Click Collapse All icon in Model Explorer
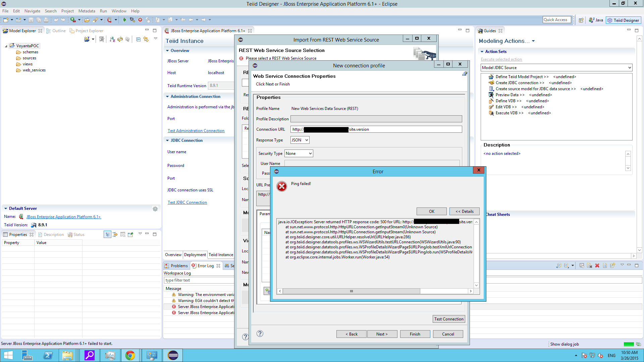644x362 pixels. [x=138, y=39]
